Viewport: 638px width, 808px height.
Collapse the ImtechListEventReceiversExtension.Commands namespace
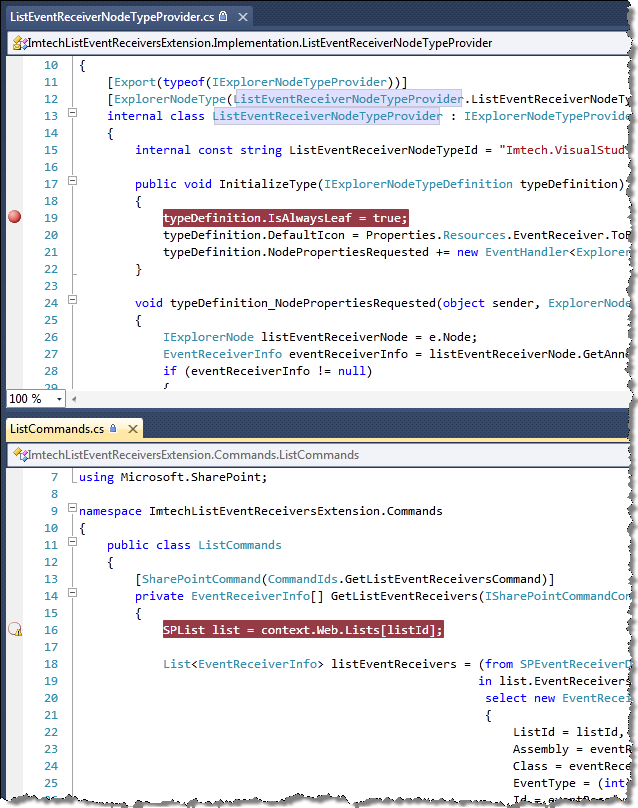[x=73, y=508]
